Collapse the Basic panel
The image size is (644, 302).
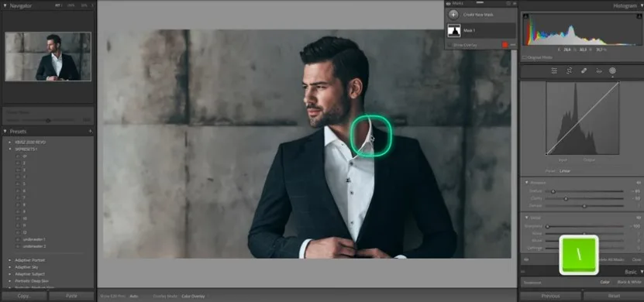tap(641, 272)
